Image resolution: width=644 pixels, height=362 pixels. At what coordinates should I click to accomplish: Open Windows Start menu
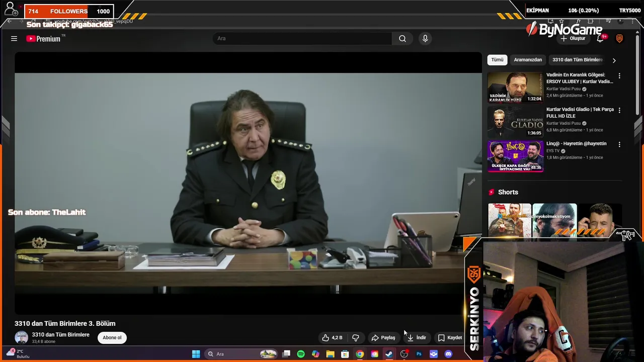196,354
